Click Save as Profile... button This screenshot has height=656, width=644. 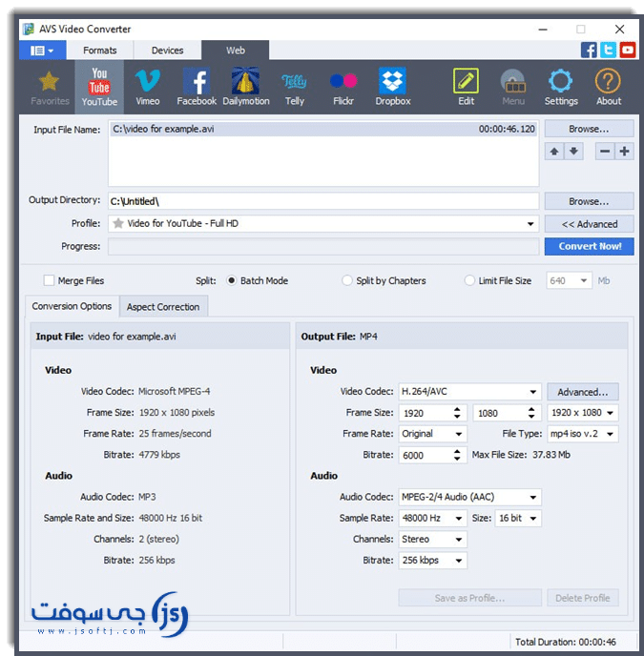(x=469, y=598)
